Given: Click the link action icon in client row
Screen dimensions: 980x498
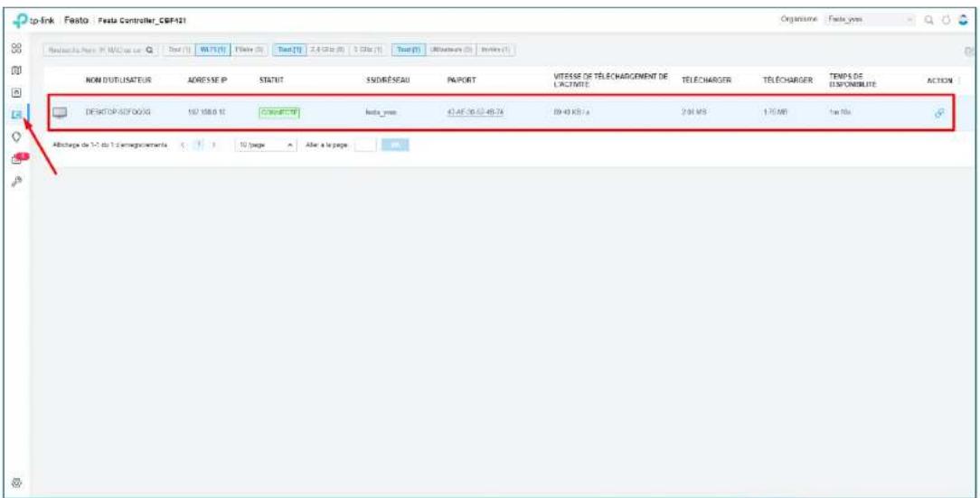Looking at the screenshot, I should click(938, 112).
